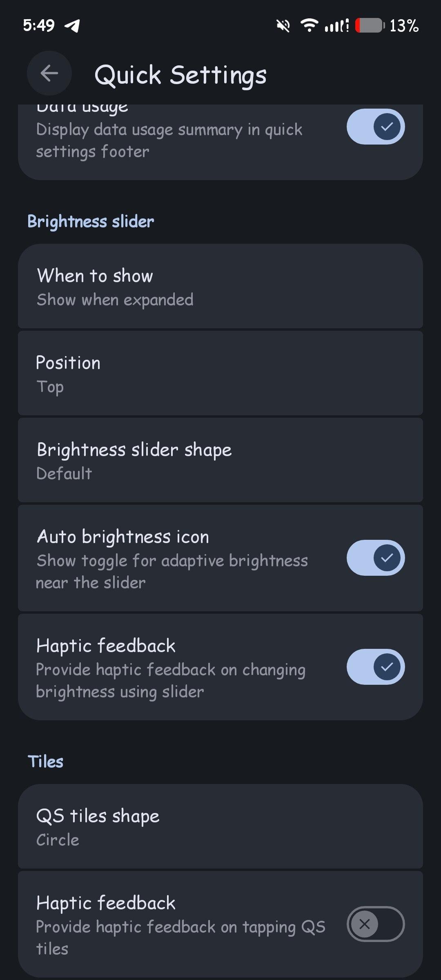The height and width of the screenshot is (980, 441).
Task: Tap the muted bell status icon
Action: 283,26
